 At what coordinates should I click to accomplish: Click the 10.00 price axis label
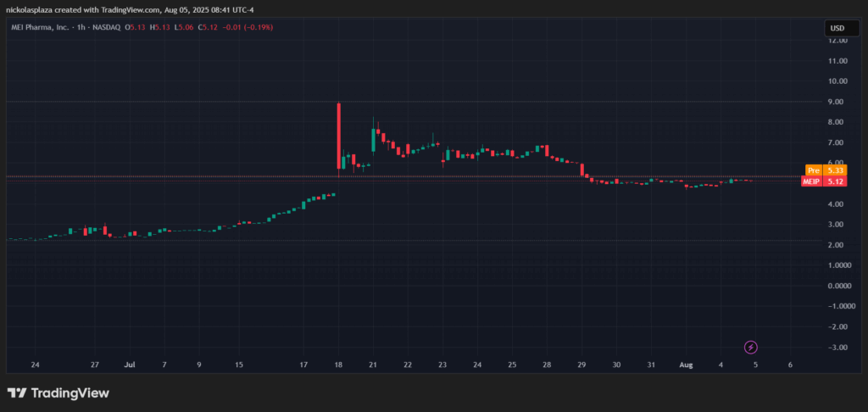[837, 81]
